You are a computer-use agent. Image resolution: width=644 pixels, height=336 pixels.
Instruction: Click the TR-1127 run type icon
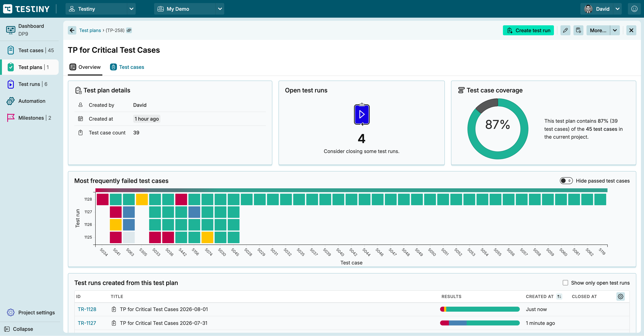coord(114,323)
